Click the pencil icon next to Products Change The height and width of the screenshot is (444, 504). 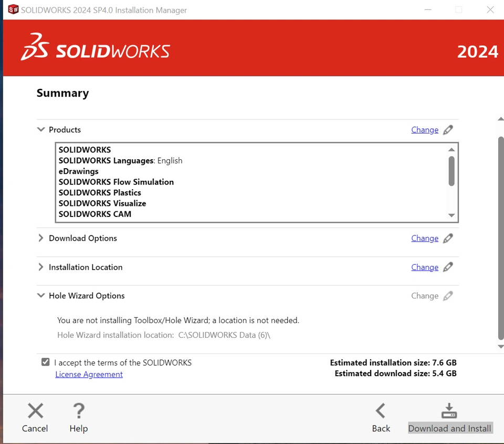coord(448,130)
